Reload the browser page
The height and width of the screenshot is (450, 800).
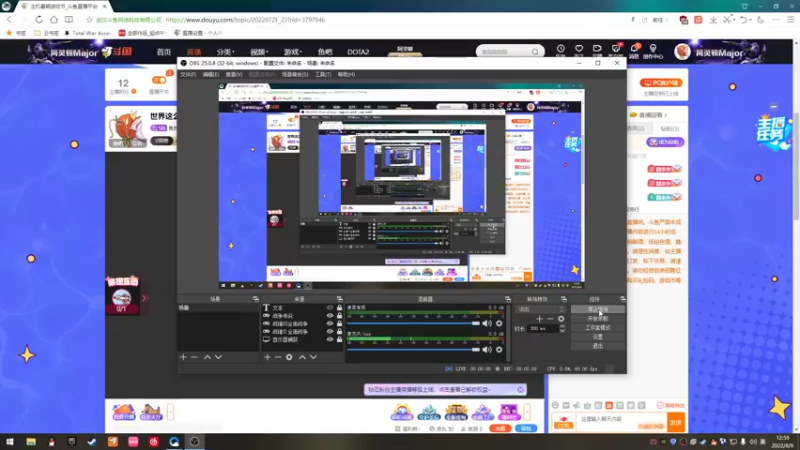click(x=39, y=19)
